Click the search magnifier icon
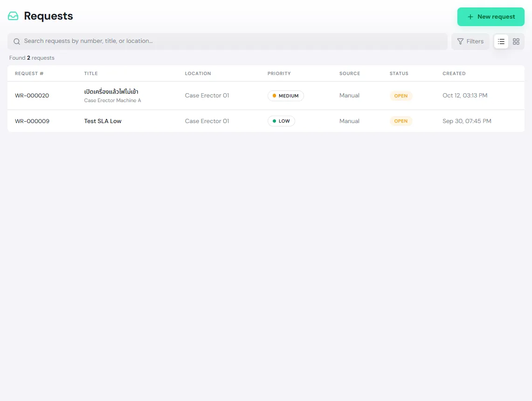The height and width of the screenshot is (401, 532). pyautogui.click(x=17, y=41)
